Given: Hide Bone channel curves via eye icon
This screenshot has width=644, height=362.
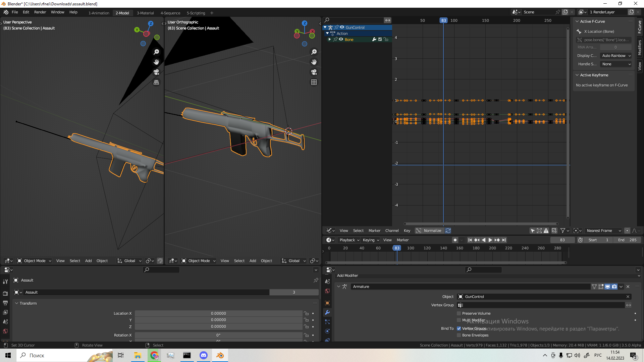Looking at the screenshot, I should pyautogui.click(x=341, y=40).
